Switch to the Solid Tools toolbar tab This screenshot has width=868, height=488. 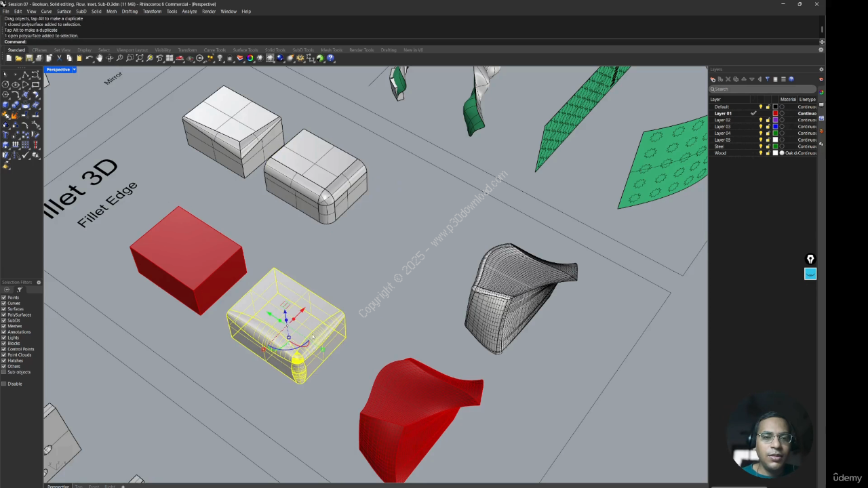[x=275, y=50]
